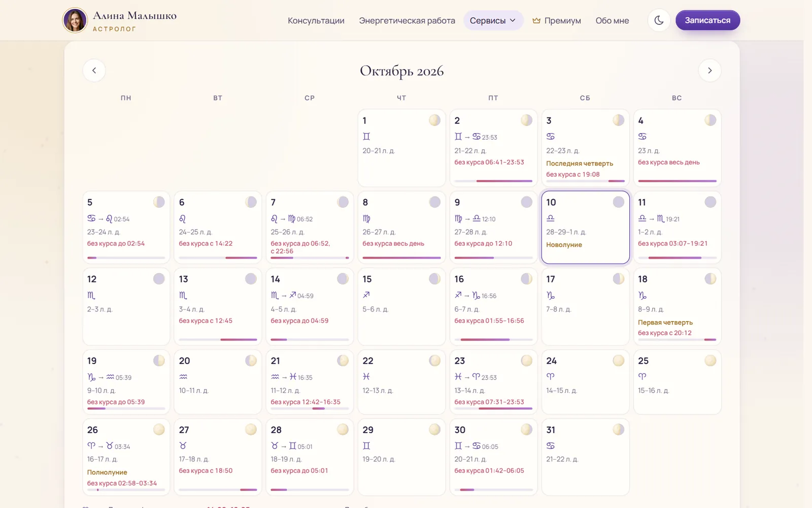Go to the next month with the right chevron
Screen dimensions: 812x508
709,71
